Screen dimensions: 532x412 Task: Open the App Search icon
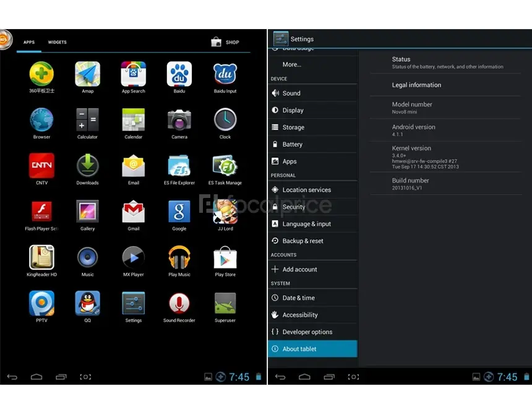[x=134, y=74]
